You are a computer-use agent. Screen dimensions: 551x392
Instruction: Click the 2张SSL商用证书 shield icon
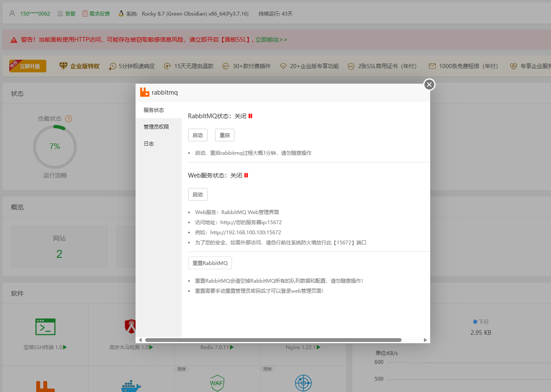coord(351,66)
